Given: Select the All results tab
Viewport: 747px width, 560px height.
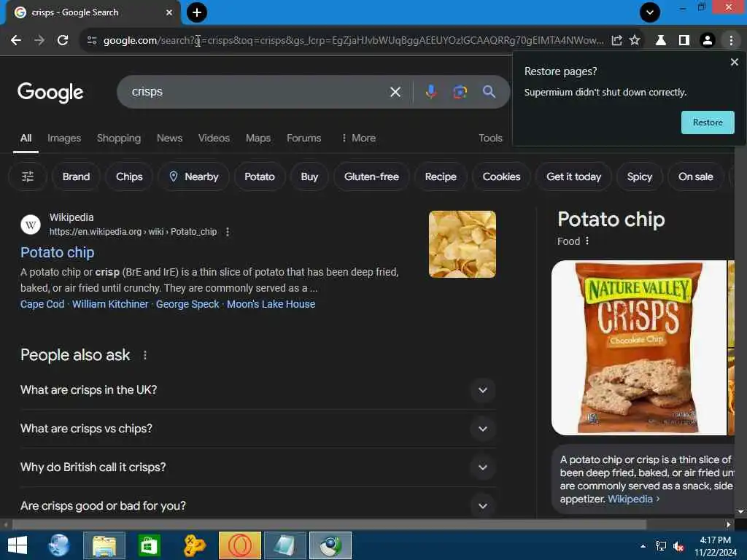Looking at the screenshot, I should click(26, 138).
